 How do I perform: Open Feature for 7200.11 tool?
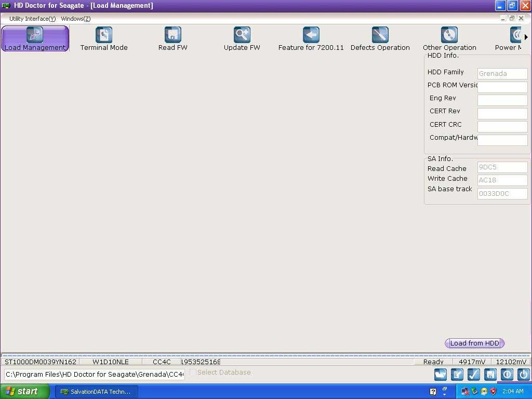tap(311, 38)
